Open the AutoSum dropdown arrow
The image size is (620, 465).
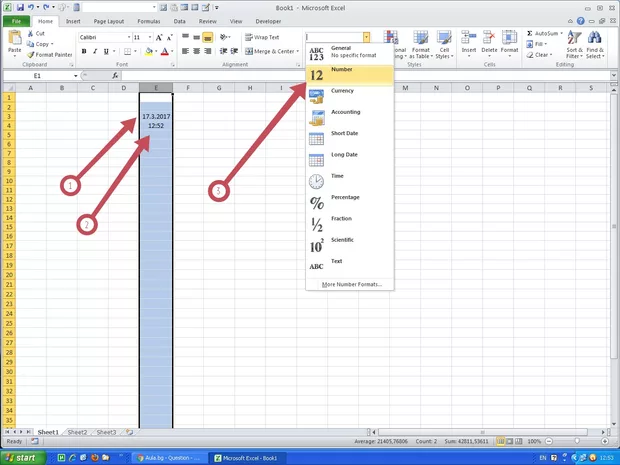[x=561, y=33]
